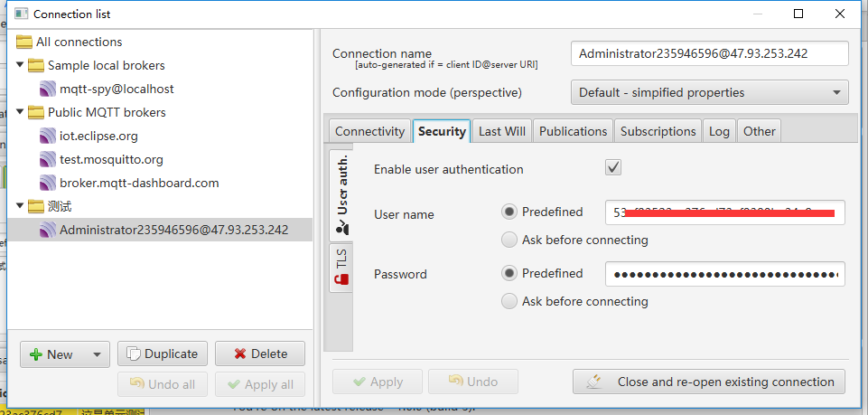This screenshot has height=415, width=868.
Task: Open the New button dropdown arrow
Action: click(x=98, y=354)
